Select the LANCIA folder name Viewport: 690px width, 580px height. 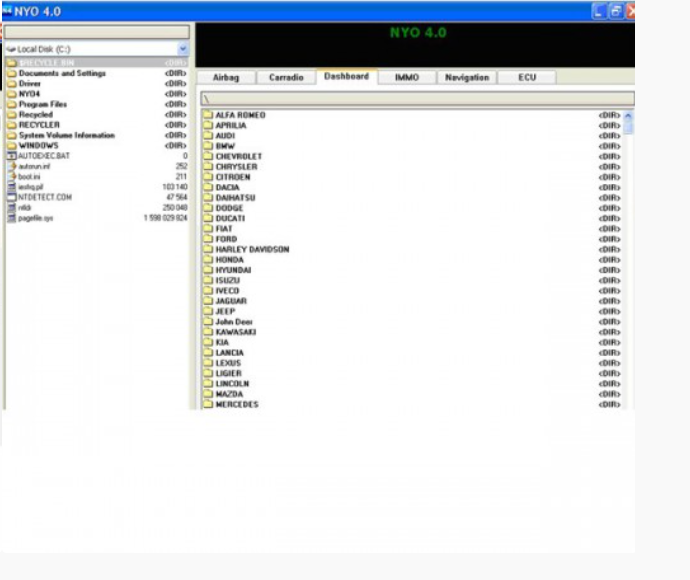[x=230, y=352]
